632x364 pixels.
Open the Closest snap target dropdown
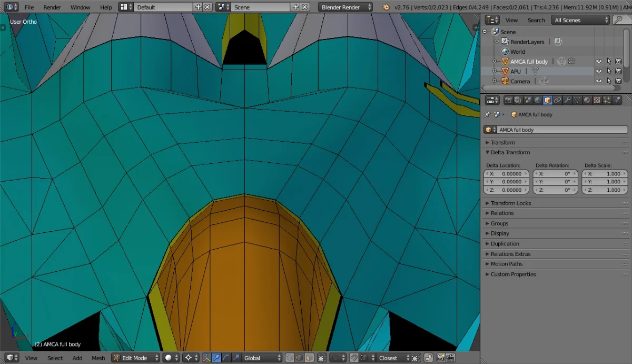pyautogui.click(x=394, y=358)
